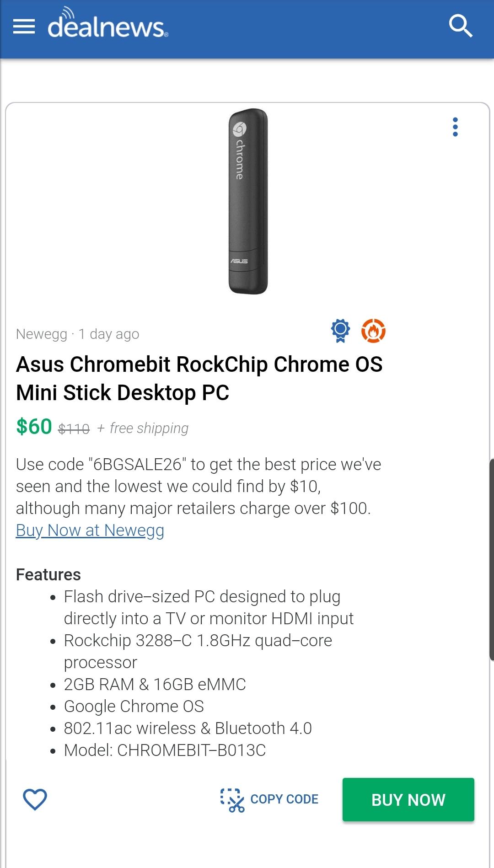This screenshot has height=868, width=494.
Task: Click the blue Editors' Choice ribbon badge
Action: pos(340,331)
